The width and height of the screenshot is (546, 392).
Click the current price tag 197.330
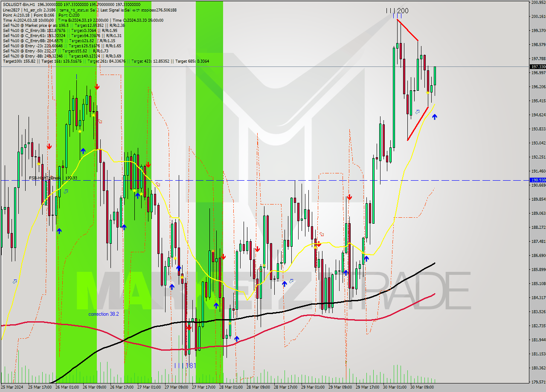[537, 67]
